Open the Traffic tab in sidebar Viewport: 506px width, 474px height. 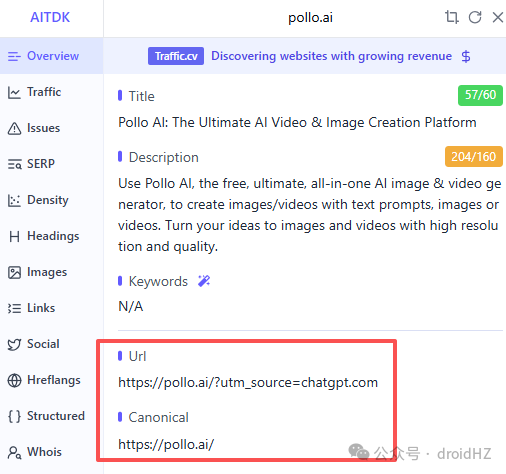pos(34,92)
